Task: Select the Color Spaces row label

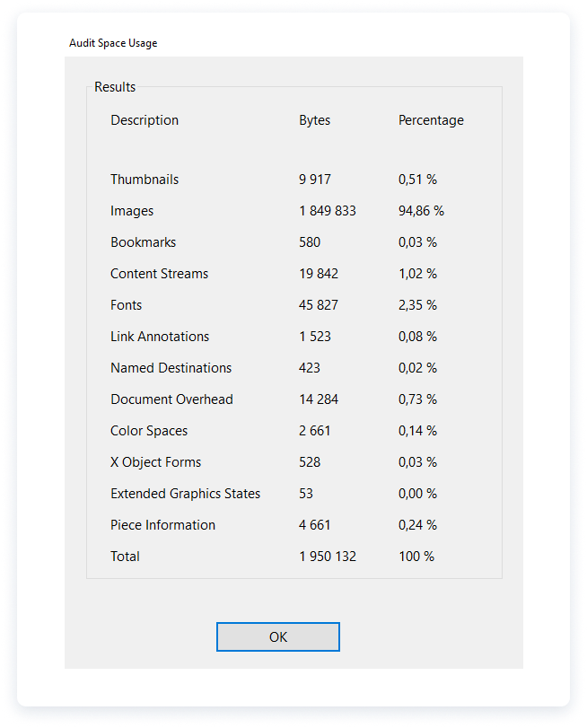Action: tap(149, 431)
